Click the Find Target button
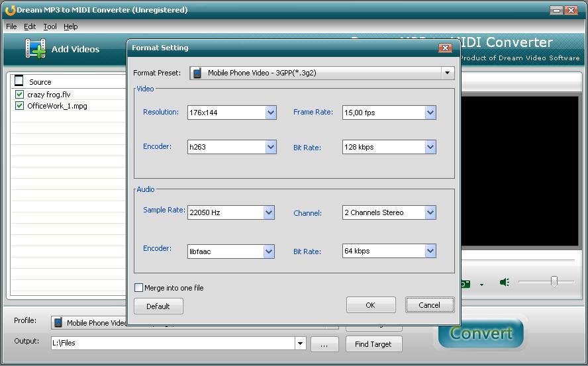The height and width of the screenshot is (366, 588). (x=373, y=344)
